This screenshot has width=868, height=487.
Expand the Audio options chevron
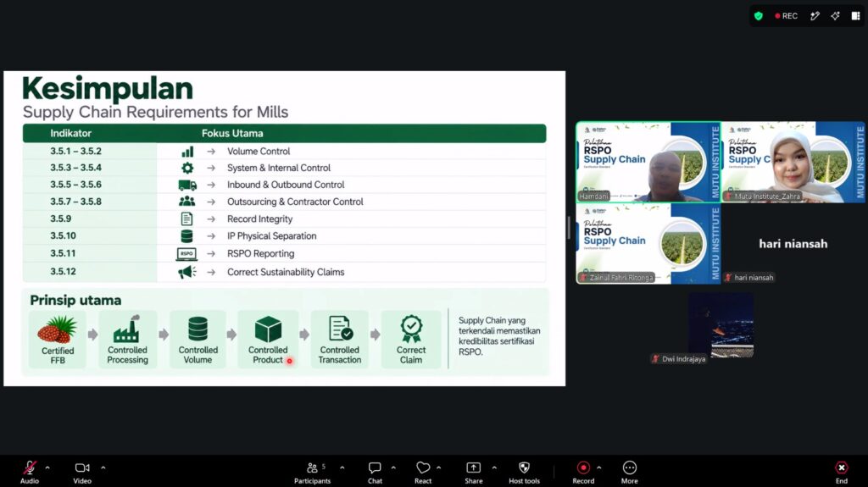[47, 468]
